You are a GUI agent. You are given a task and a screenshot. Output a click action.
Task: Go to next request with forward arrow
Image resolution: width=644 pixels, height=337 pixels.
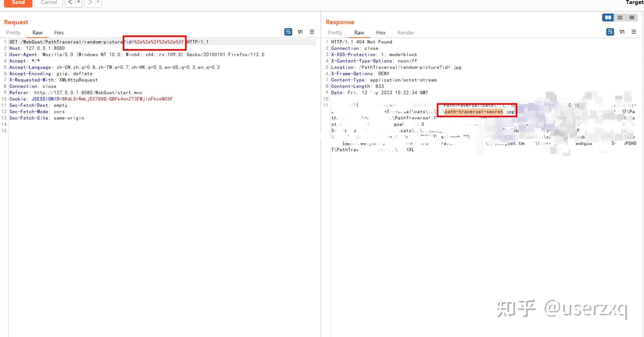pyautogui.click(x=90, y=3)
